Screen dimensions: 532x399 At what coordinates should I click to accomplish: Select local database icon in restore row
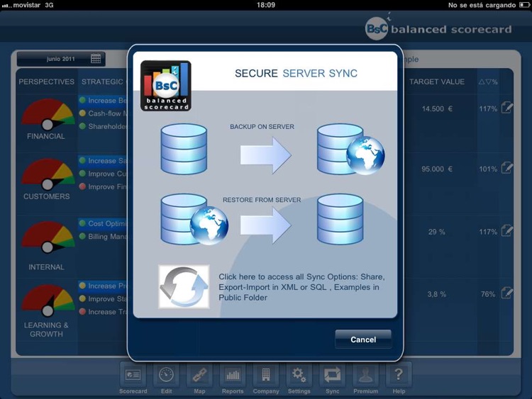pyautogui.click(x=340, y=219)
